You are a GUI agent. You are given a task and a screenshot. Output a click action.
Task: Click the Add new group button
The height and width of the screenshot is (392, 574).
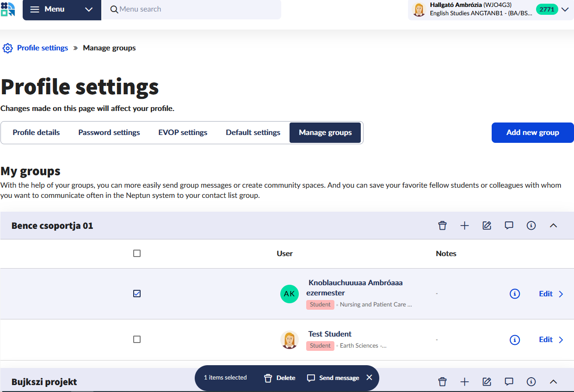coord(532,133)
